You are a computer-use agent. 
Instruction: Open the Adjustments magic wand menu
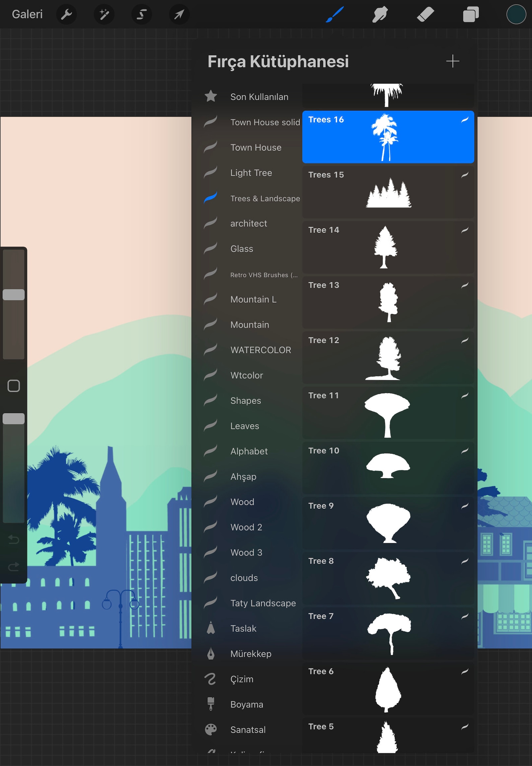tap(104, 14)
